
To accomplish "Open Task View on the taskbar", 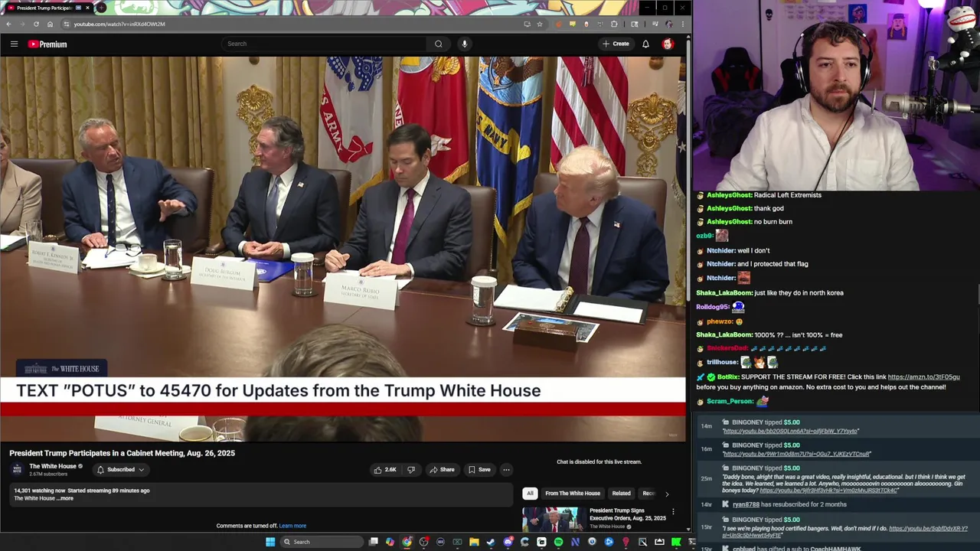I will coord(373,542).
